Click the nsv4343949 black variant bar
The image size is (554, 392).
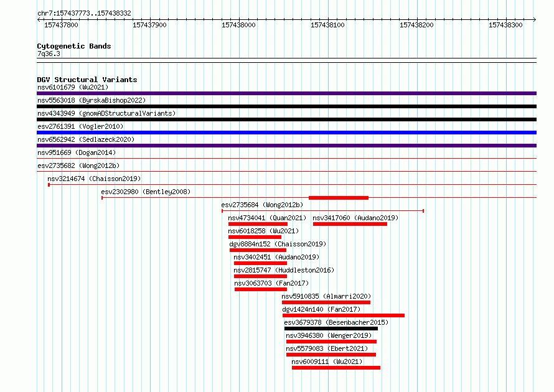(x=286, y=119)
